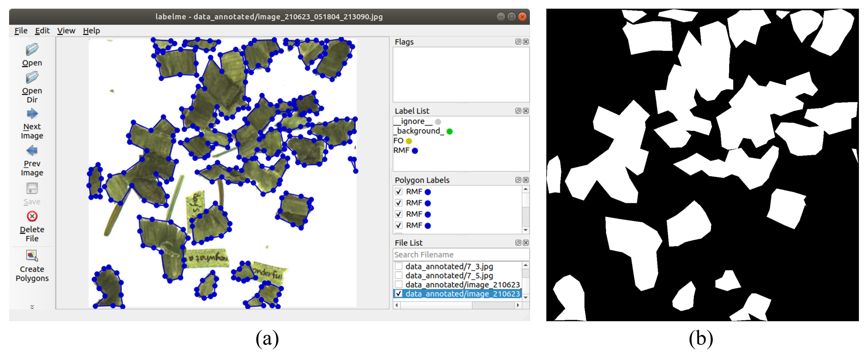Check the data_annotated/7_3.jpg file checkbox
This screenshot has height=354, width=868.
[399, 266]
